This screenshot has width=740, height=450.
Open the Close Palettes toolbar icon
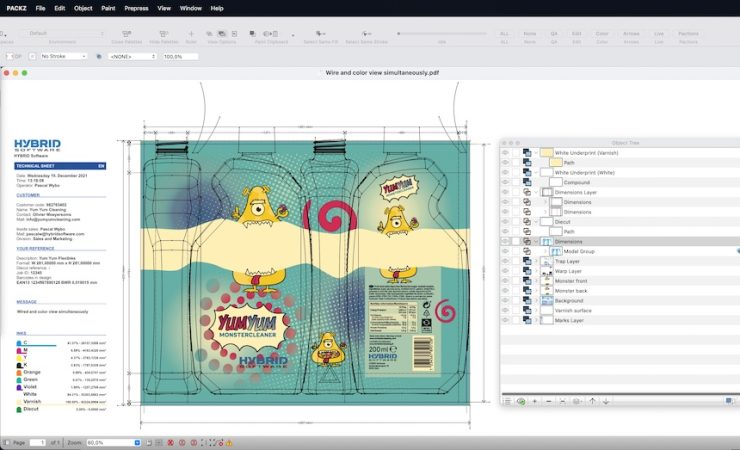(126, 34)
